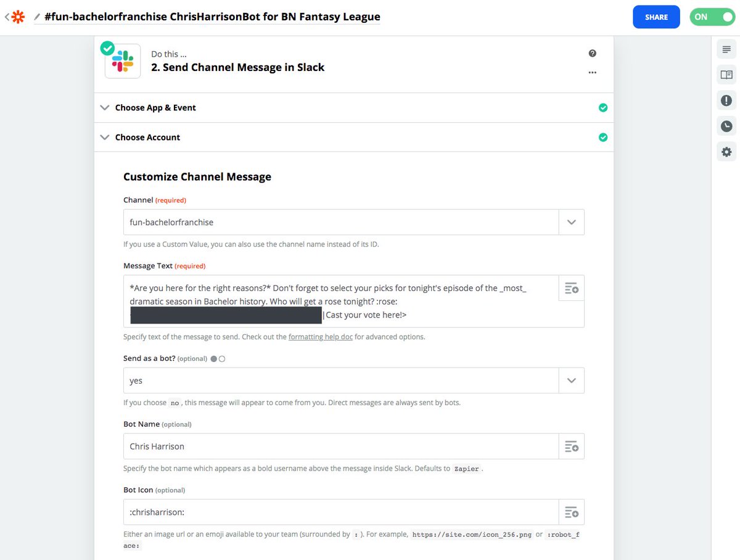Insert data into Bot Icon field
740x560 pixels.
(572, 512)
